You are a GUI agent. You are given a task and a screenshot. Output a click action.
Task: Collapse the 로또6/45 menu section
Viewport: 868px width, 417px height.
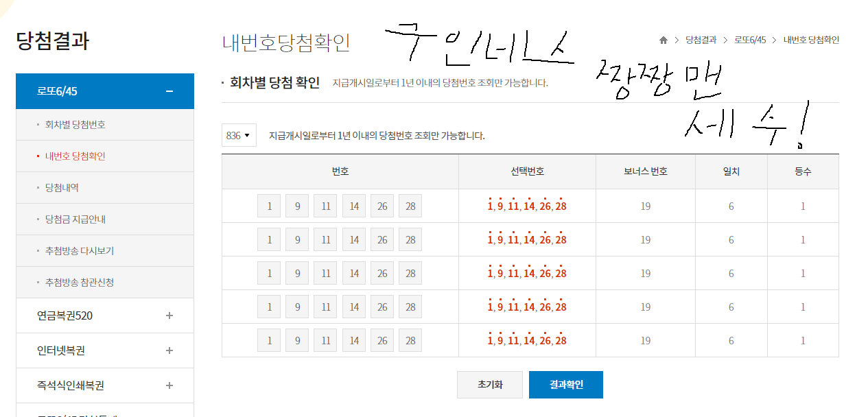(x=169, y=91)
